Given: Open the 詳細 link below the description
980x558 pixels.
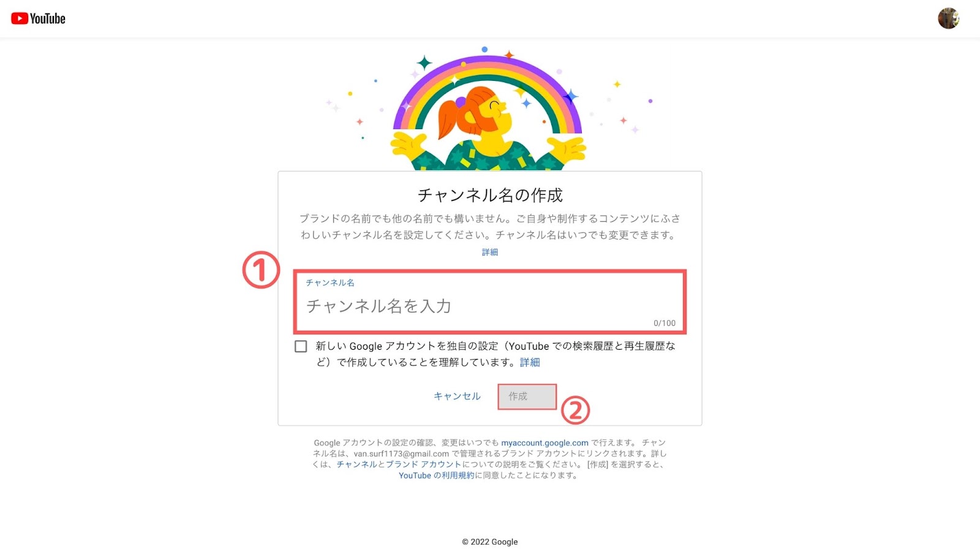Looking at the screenshot, I should pos(490,252).
